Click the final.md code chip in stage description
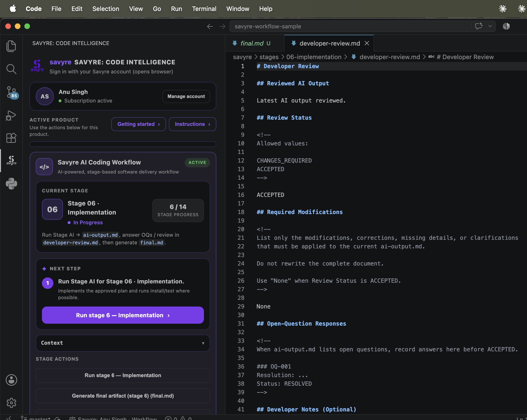Image resolution: width=527 pixels, height=420 pixels. click(x=152, y=243)
